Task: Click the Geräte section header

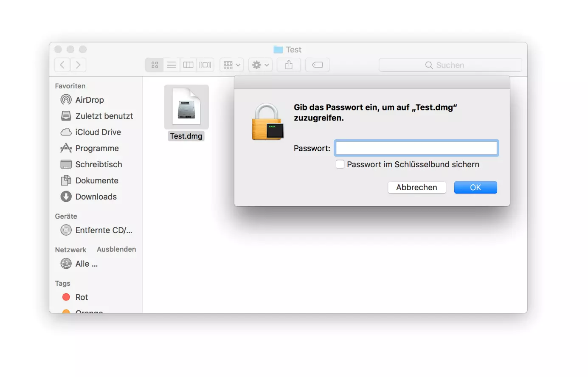Action: coord(66,216)
